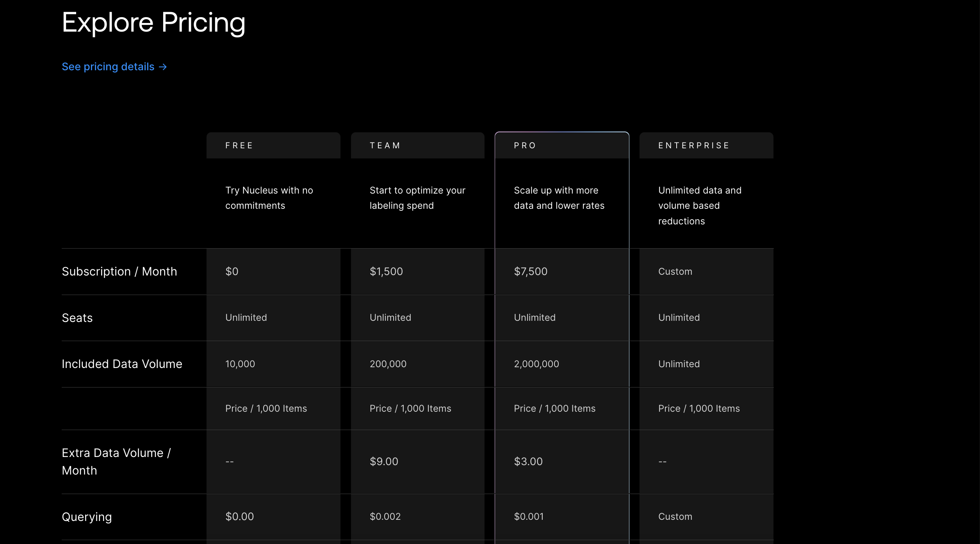Click the Explore Pricing heading

pos(153,23)
